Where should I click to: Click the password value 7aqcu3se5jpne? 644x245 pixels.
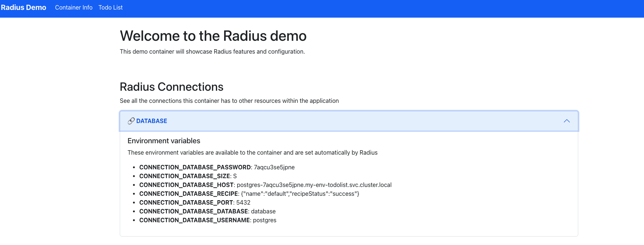pos(274,167)
